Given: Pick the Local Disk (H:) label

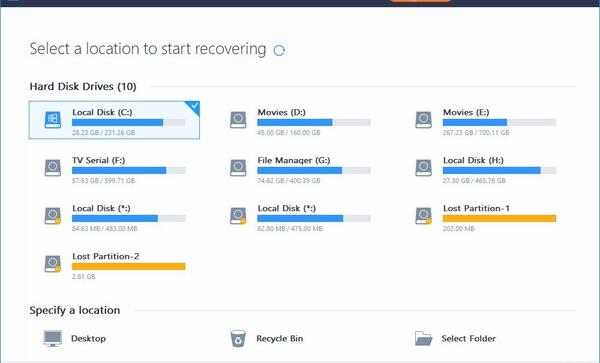Looking at the screenshot, I should pos(473,160).
